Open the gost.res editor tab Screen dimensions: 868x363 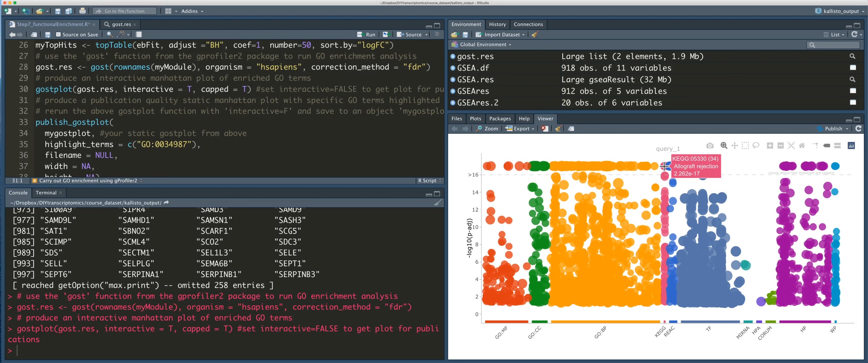click(121, 24)
